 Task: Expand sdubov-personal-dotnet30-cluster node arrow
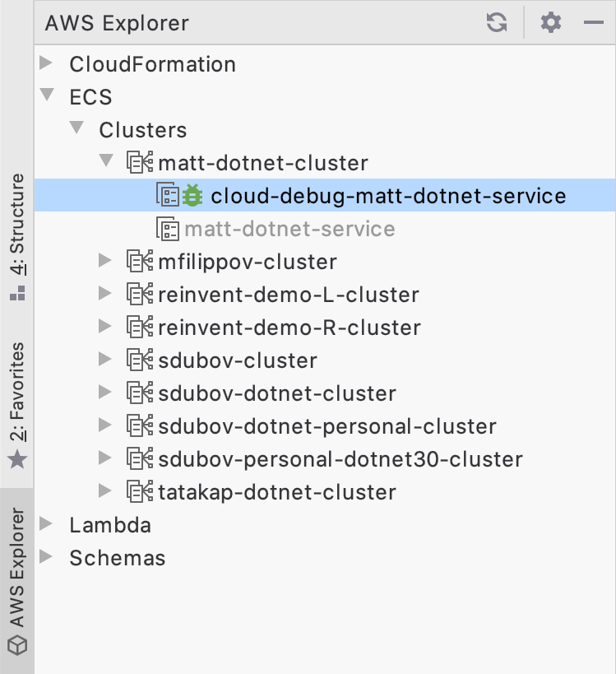pos(104,458)
